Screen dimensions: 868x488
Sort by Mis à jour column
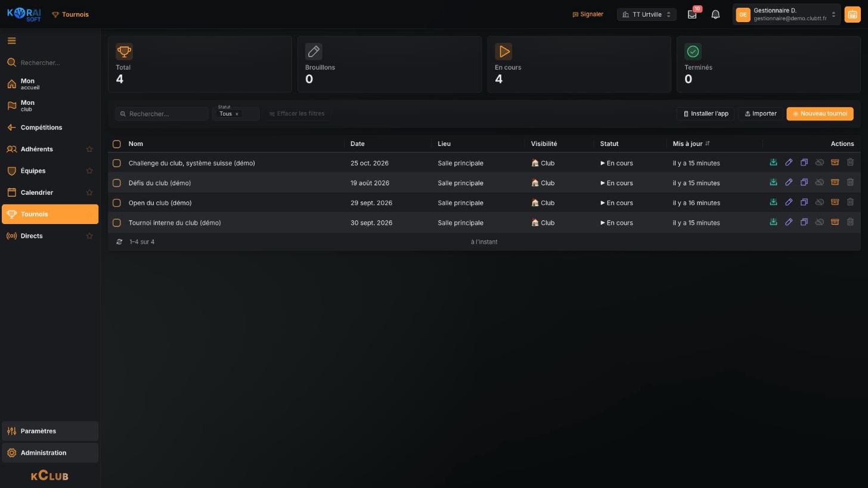pos(691,144)
